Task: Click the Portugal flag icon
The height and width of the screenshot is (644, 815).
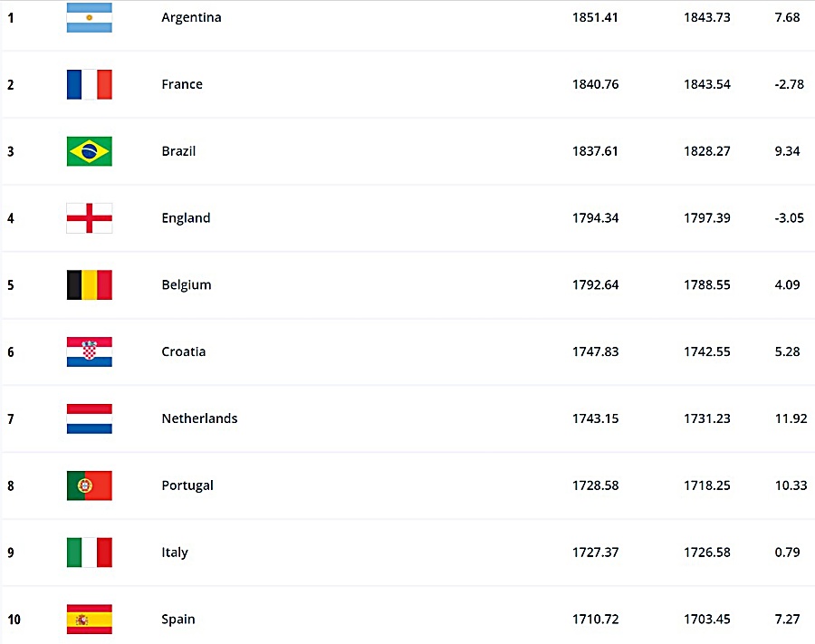Action: point(90,485)
